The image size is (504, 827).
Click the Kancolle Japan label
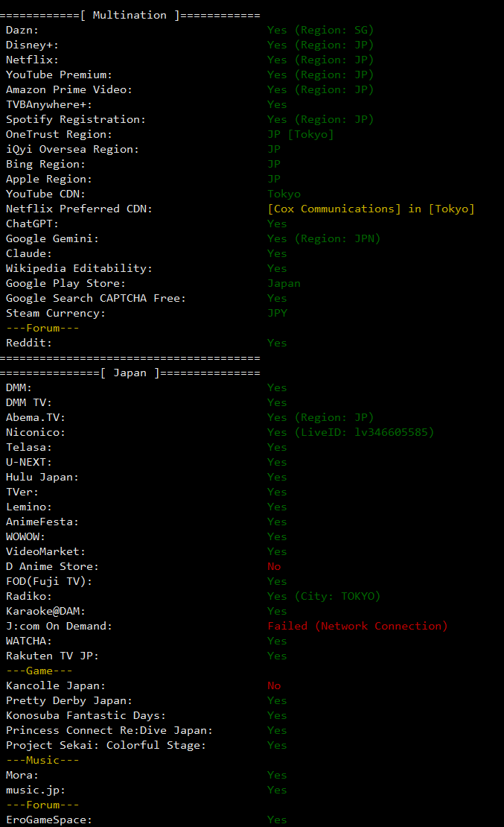coord(56,685)
